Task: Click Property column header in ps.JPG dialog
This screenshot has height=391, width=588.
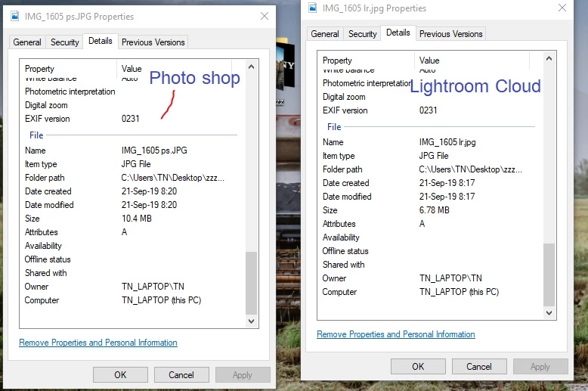Action: [68, 69]
